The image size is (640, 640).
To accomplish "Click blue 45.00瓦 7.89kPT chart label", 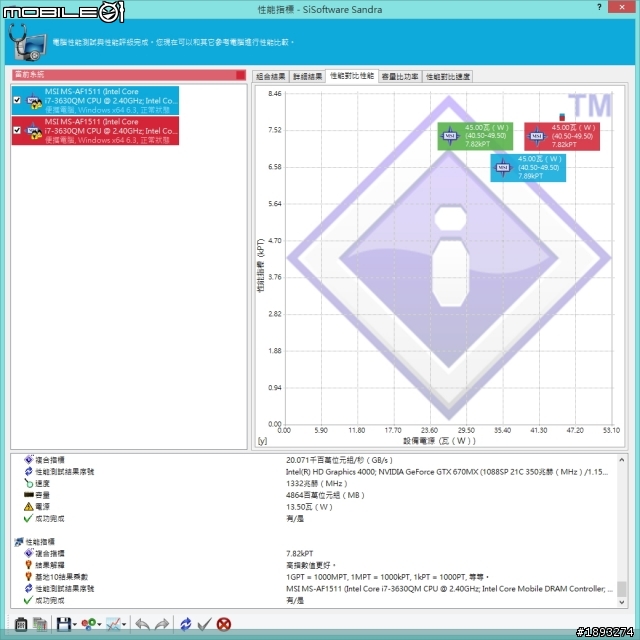I will 528,167.
